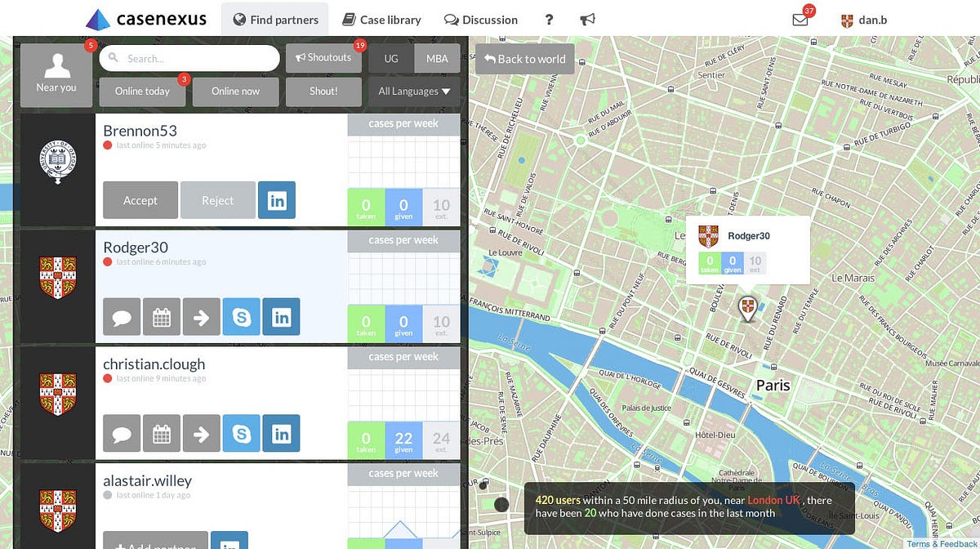Open the dan.b profile menu
Viewport: 980px width, 549px height.
point(863,20)
